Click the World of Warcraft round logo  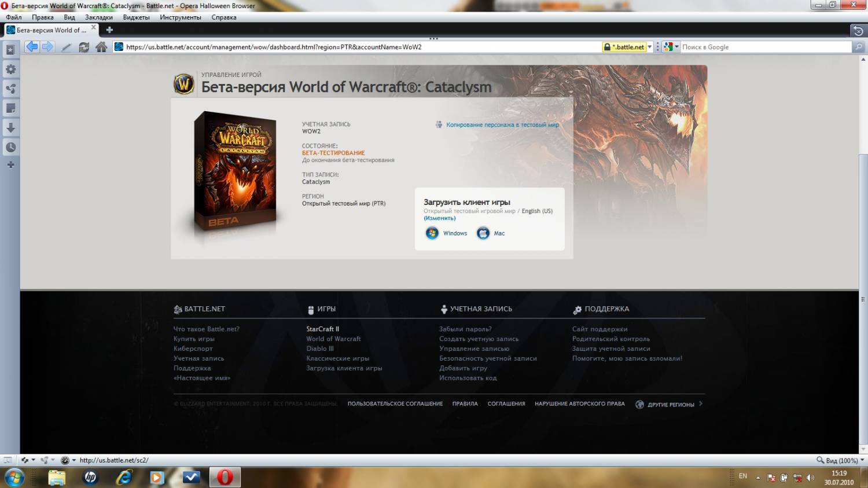[184, 85]
